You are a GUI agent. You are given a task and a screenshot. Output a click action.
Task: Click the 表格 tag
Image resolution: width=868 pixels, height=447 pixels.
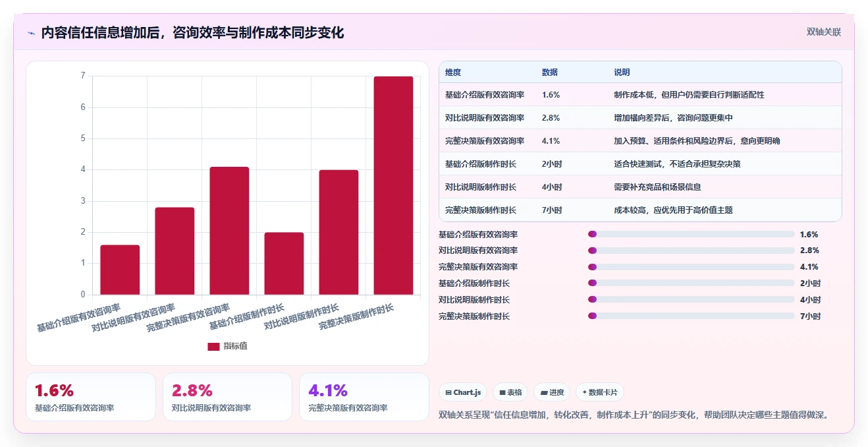pyautogui.click(x=510, y=392)
